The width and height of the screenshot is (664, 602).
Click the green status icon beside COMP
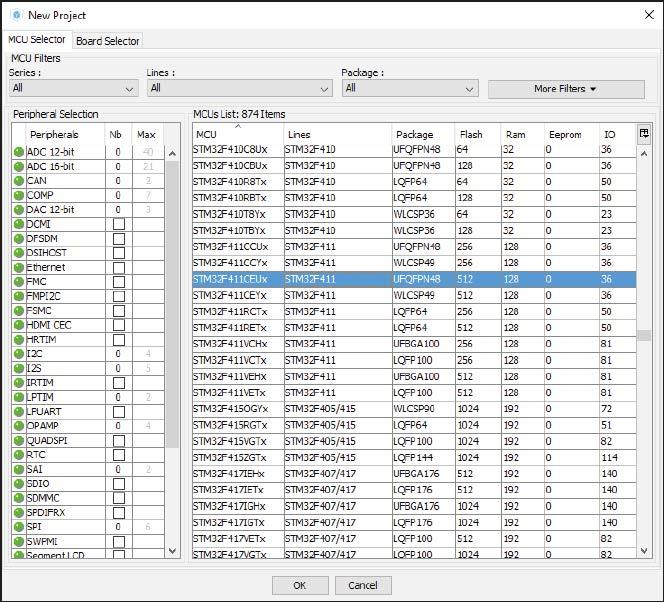(x=19, y=196)
